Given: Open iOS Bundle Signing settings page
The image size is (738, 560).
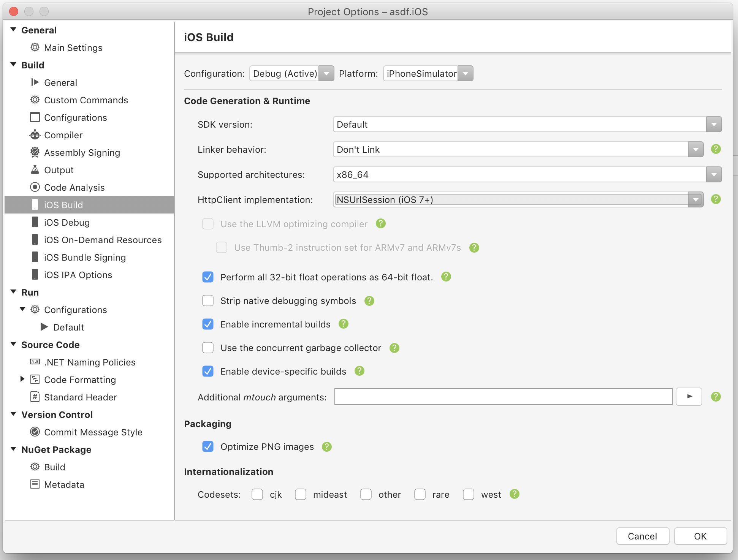Looking at the screenshot, I should (84, 258).
